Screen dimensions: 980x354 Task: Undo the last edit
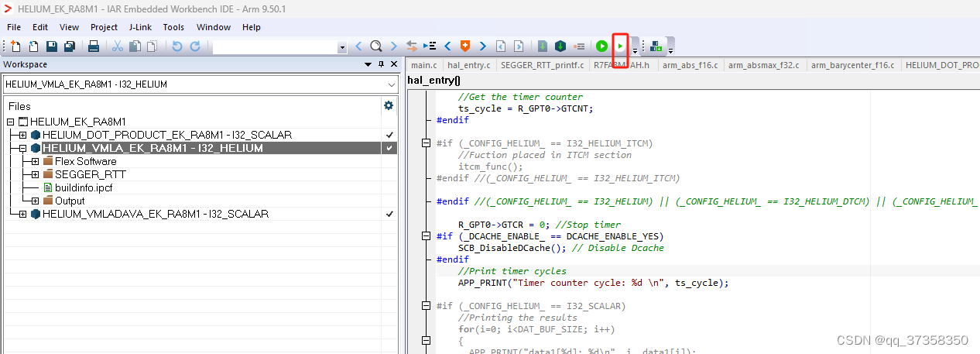click(x=176, y=46)
